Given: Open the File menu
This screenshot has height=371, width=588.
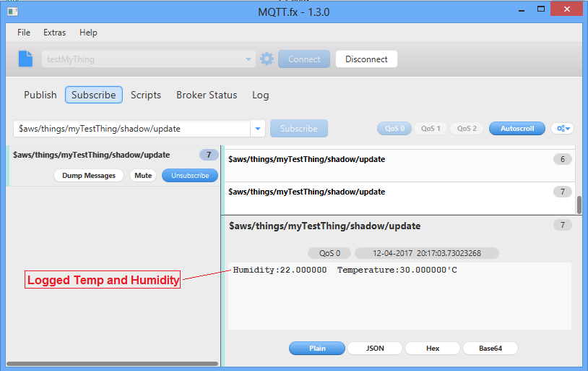Looking at the screenshot, I should pos(24,33).
